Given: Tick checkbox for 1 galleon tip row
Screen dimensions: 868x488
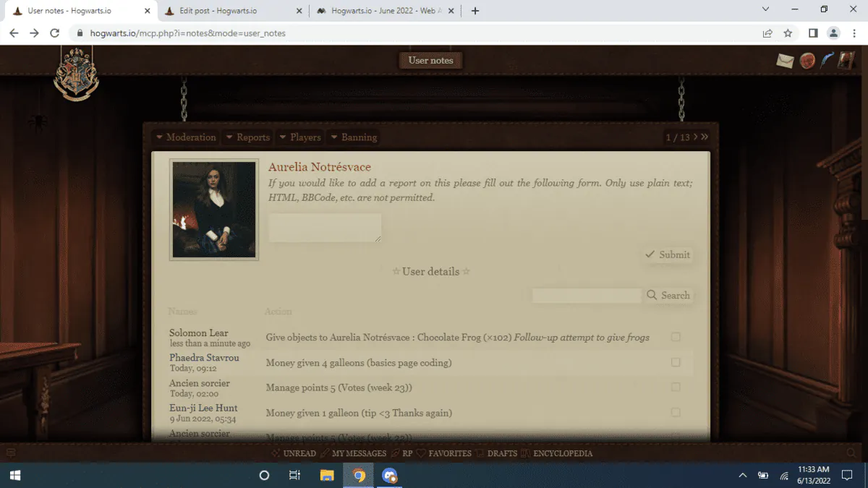Looking at the screenshot, I should (676, 413).
